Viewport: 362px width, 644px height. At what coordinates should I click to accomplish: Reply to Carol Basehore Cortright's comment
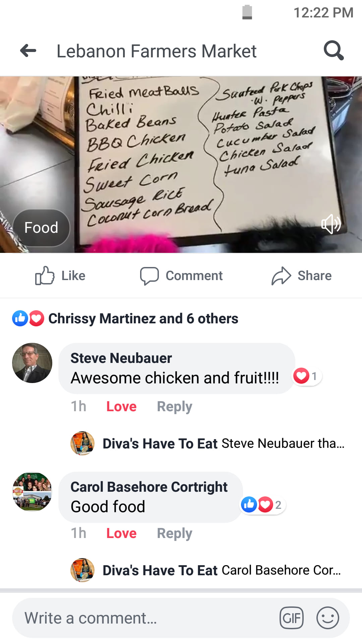pyautogui.click(x=175, y=533)
